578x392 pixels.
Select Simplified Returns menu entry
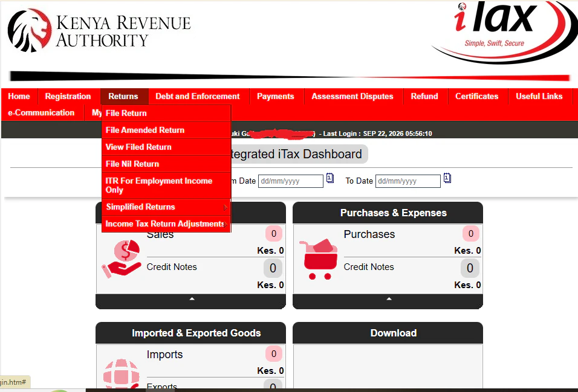pos(166,207)
